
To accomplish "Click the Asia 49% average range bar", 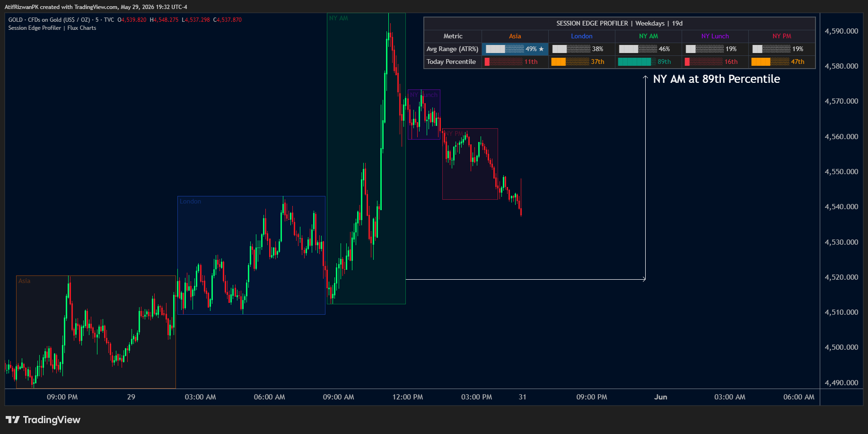I will click(x=515, y=49).
